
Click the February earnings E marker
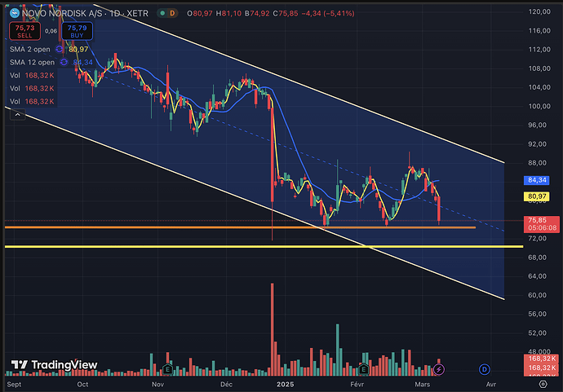click(363, 368)
